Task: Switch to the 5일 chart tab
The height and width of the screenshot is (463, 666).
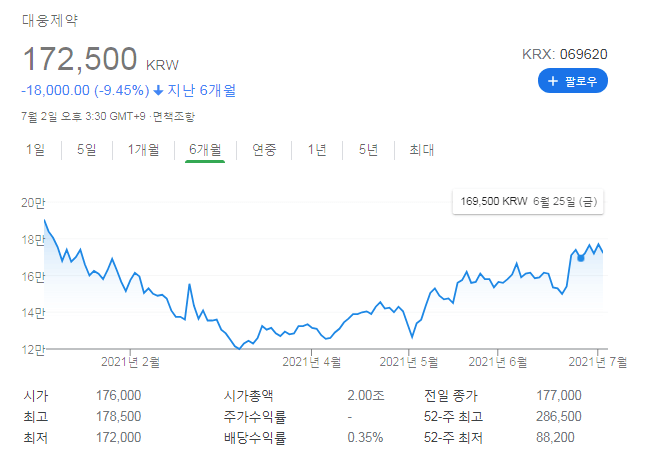Action: (87, 150)
